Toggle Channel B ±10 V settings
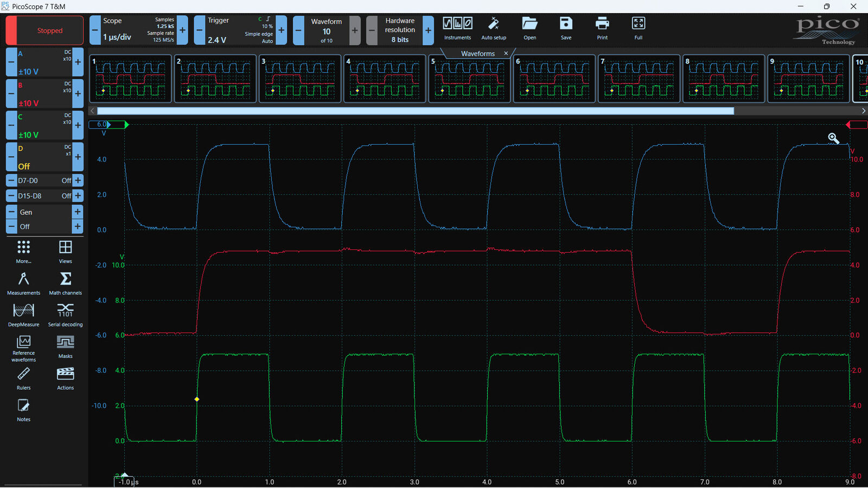 44,94
